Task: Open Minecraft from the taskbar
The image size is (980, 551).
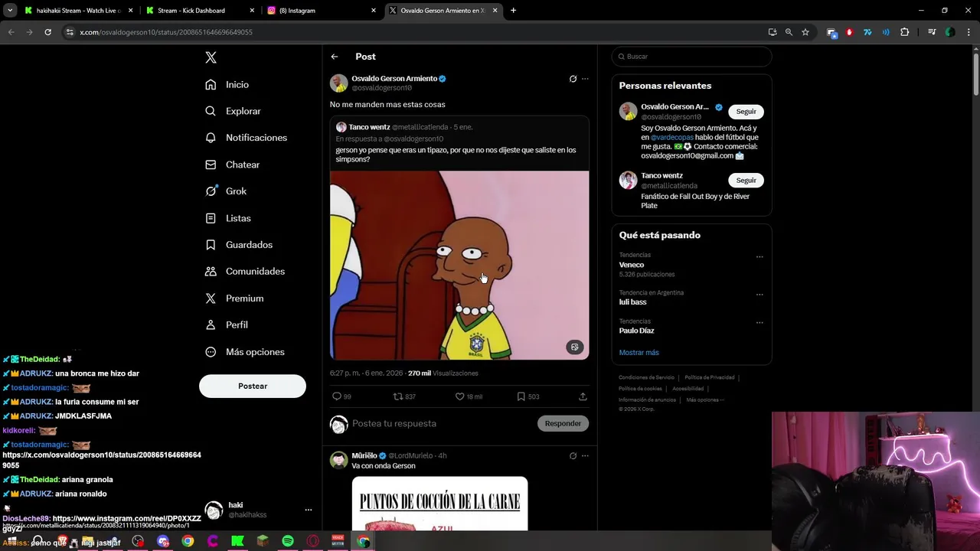Action: pos(263,541)
